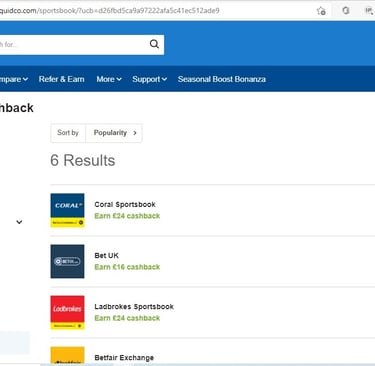Expand the Compare menu
The width and height of the screenshot is (375, 366).
tap(14, 79)
